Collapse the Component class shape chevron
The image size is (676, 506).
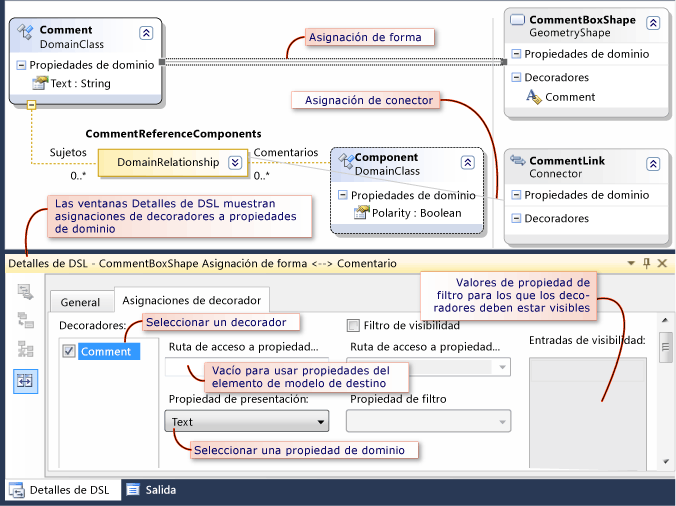(468, 162)
